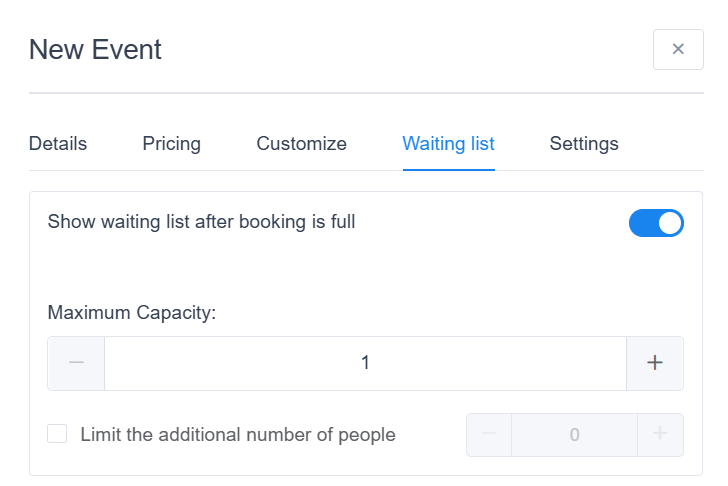Select the Waiting list tab

coord(448,144)
